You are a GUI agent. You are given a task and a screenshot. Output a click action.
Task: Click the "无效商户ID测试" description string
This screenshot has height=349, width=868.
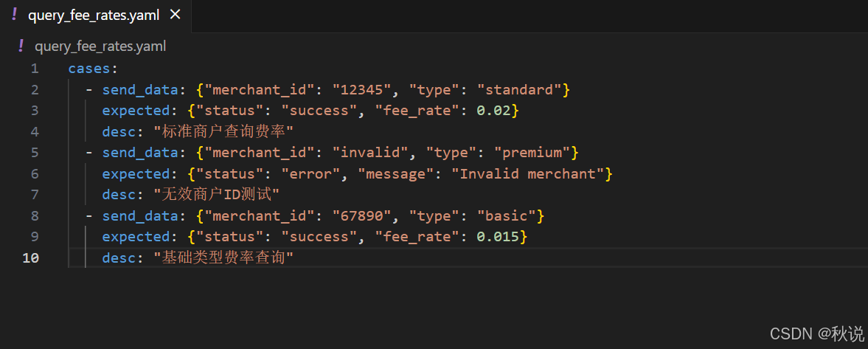pos(216,195)
